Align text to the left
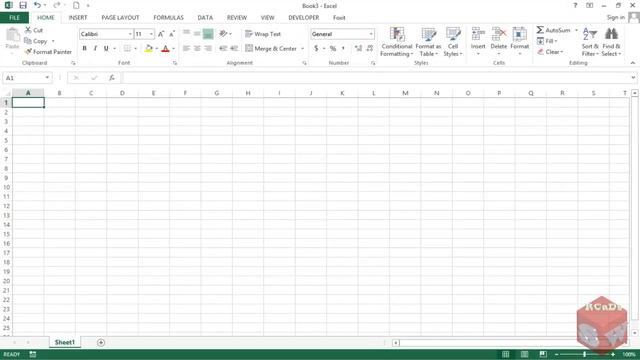The width and height of the screenshot is (640, 360). tap(187, 49)
